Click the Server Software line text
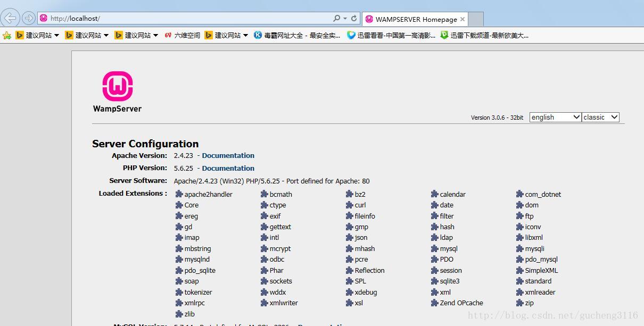Screen dimensions: 644x326 (272, 181)
